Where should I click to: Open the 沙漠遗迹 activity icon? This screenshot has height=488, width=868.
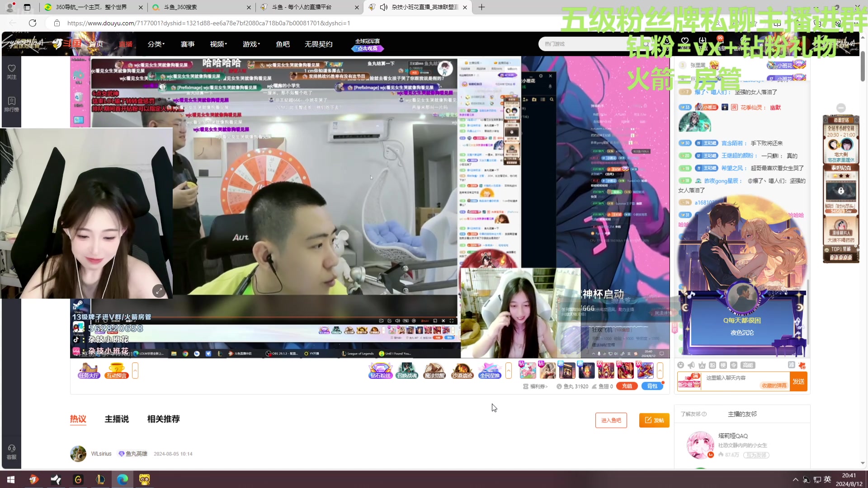(462, 371)
